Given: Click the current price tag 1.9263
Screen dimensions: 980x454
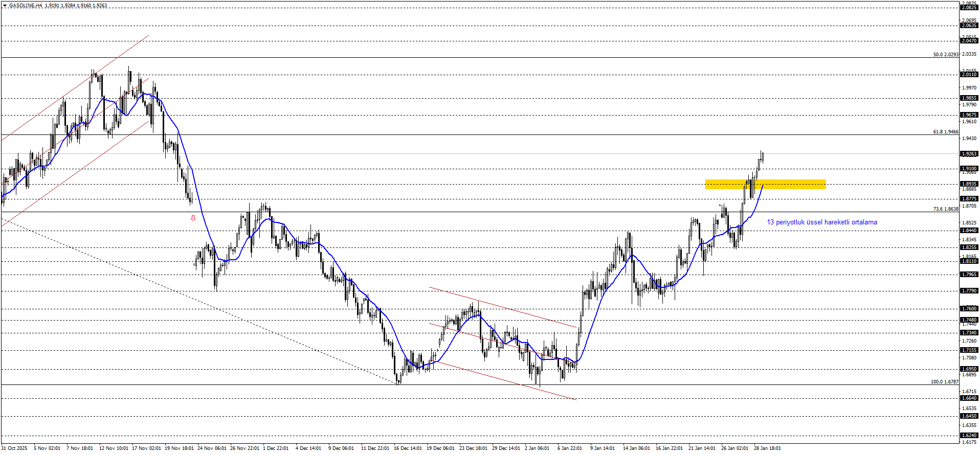Looking at the screenshot, I should [x=969, y=154].
